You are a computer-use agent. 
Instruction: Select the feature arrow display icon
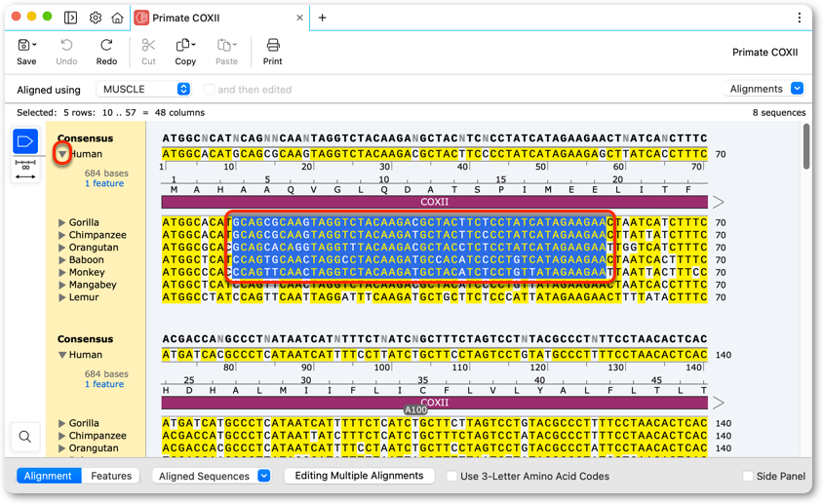(x=25, y=141)
